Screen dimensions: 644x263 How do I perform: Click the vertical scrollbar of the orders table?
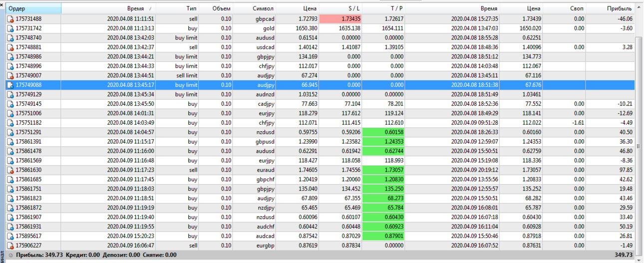click(x=639, y=132)
